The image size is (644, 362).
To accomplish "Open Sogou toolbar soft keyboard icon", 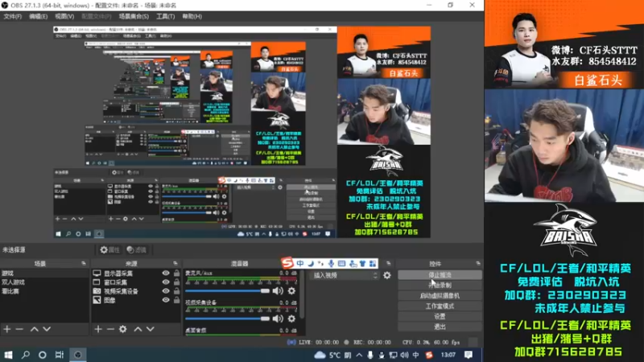I will (341, 264).
